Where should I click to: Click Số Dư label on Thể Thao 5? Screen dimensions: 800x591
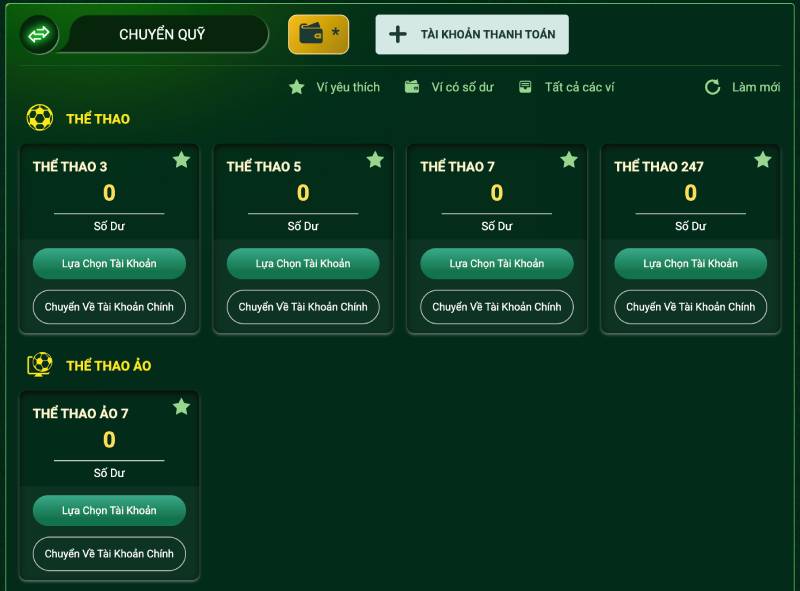pos(303,226)
